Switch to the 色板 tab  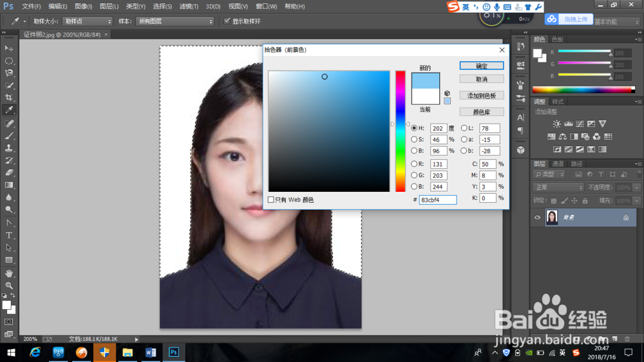[557, 39]
